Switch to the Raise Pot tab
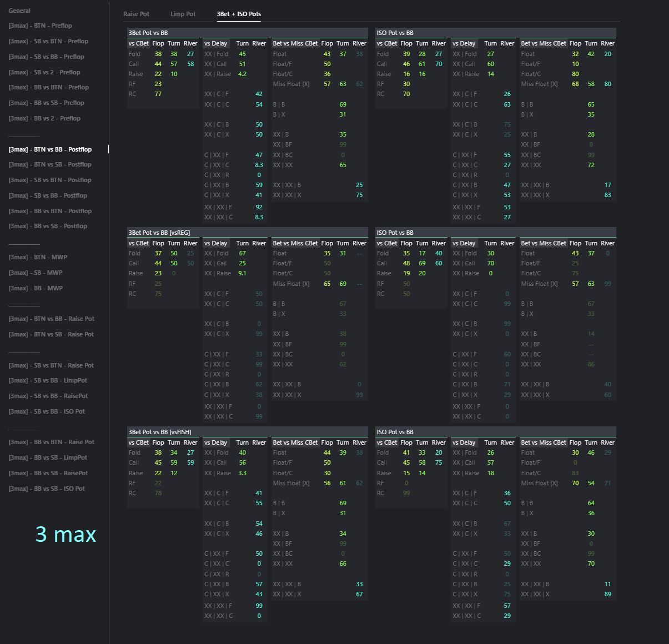Screen dimensions: 669x644 [x=136, y=14]
